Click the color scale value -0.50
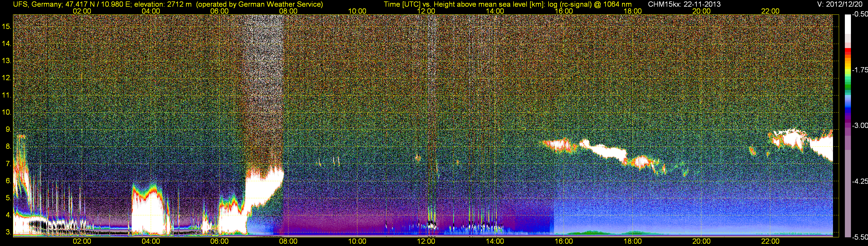Image resolution: width=868 pixels, height=246 pixels. tap(860, 14)
